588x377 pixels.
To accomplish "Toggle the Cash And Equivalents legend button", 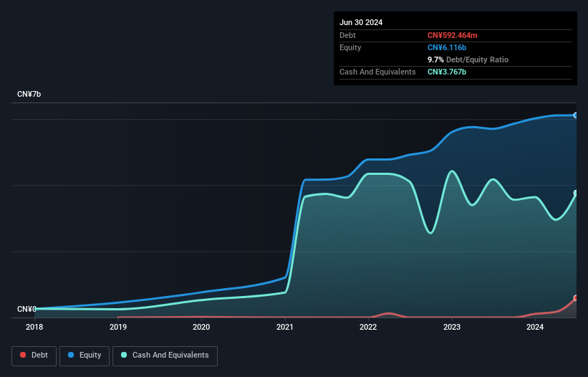I will [x=165, y=355].
